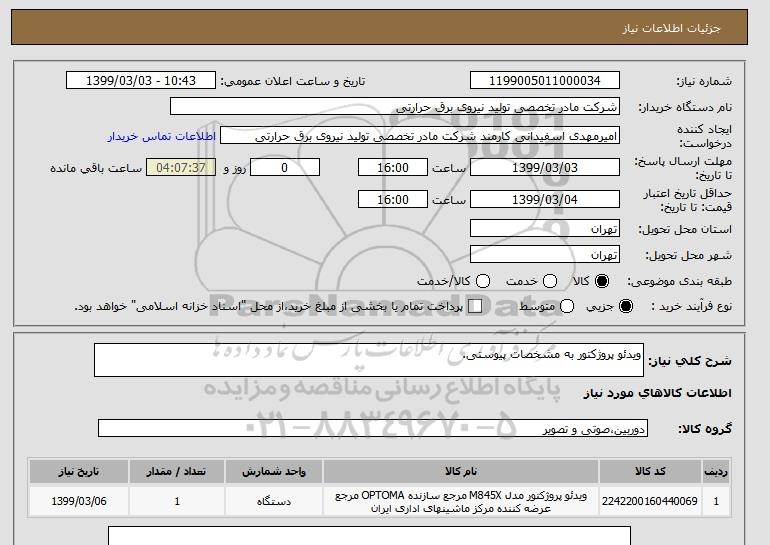Click the OPTOMA M845X product name cell

coord(461,501)
